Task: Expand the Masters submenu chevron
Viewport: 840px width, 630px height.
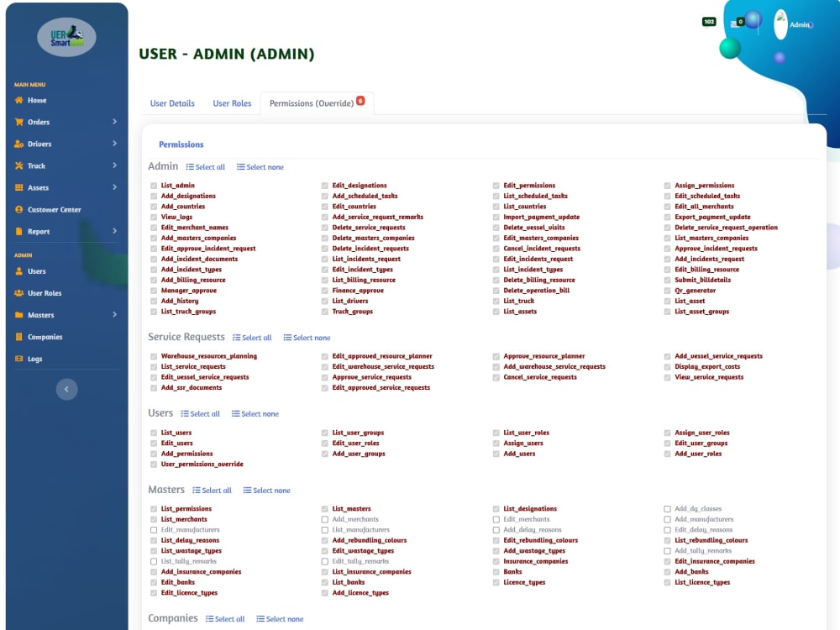Action: pyautogui.click(x=114, y=314)
